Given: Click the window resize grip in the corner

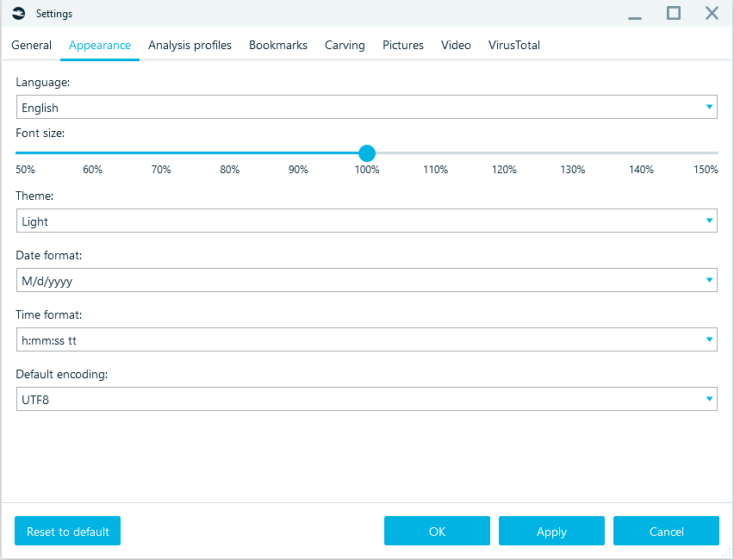Looking at the screenshot, I should coord(726,553).
